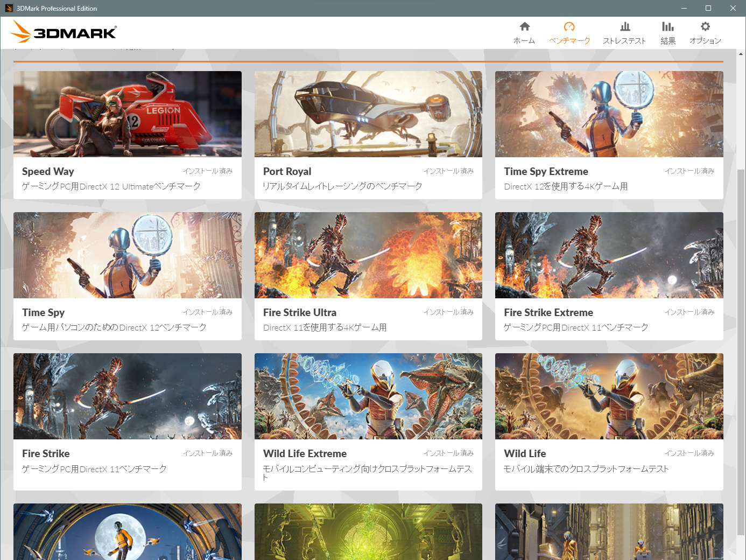Click the Speed Way title

click(x=48, y=172)
